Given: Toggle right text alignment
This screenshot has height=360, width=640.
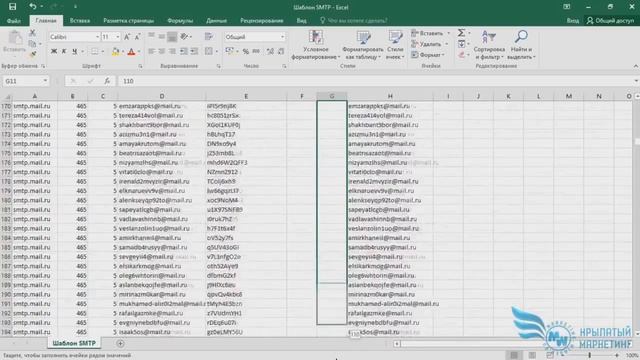Looking at the screenshot, I should click(x=172, y=51).
